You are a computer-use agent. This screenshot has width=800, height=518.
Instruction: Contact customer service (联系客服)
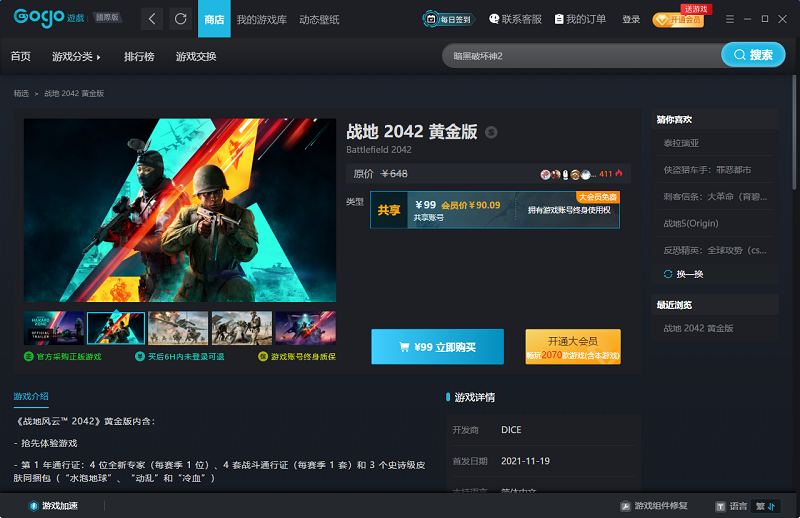(515, 19)
